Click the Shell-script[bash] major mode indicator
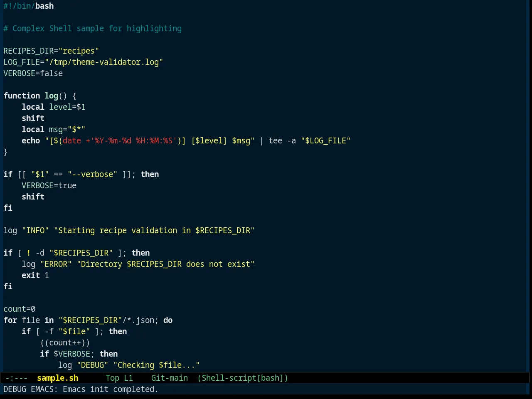 point(243,378)
